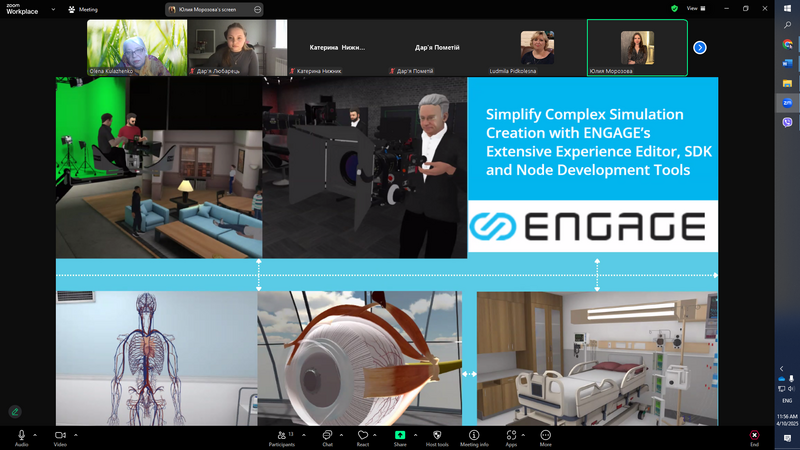Expand the chevron next to Chat
This screenshot has height=450, width=800.
coord(341,435)
